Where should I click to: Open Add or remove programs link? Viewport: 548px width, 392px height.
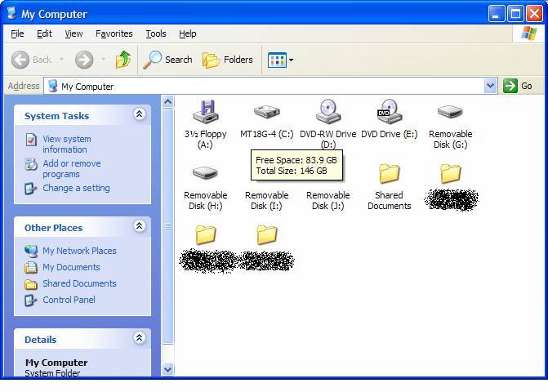tap(72, 169)
